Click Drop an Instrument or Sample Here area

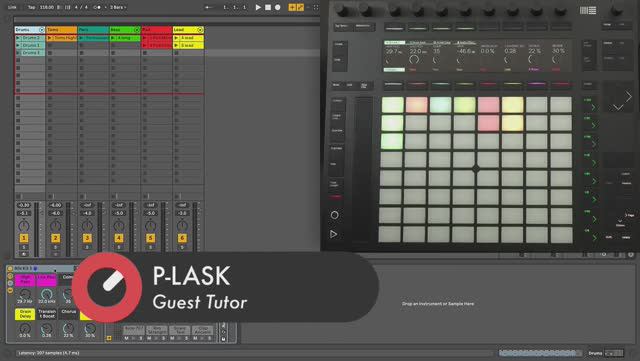coord(438,304)
